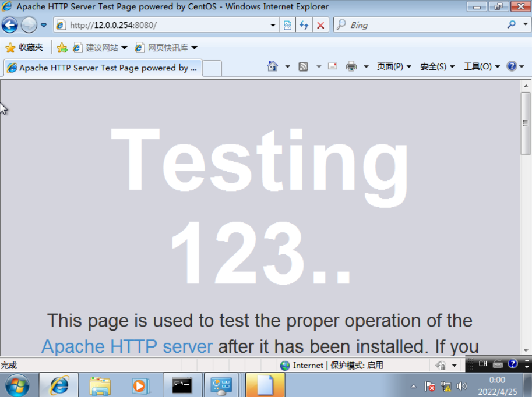Go back with the Back arrow button
Screen dimensions: 532x397
10,25
